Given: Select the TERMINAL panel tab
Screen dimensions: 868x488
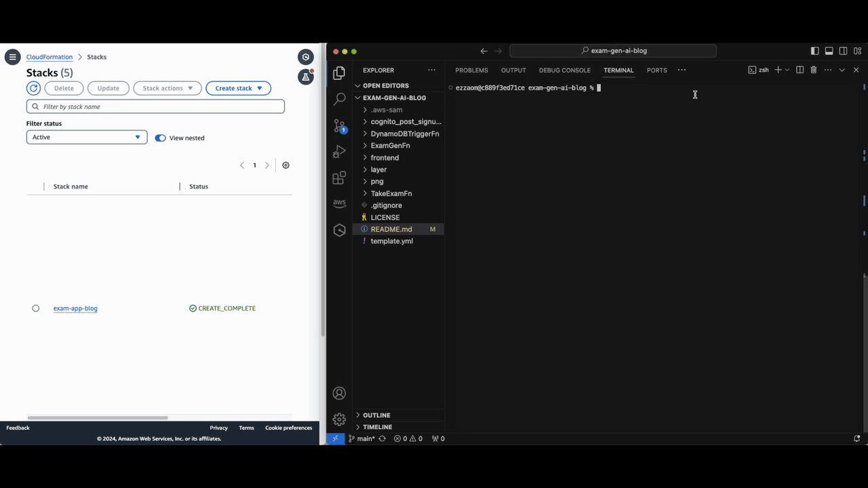Looking at the screenshot, I should (x=618, y=70).
